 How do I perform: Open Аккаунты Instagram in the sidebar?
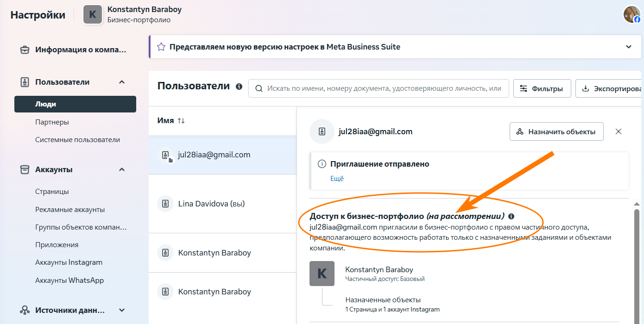click(69, 262)
